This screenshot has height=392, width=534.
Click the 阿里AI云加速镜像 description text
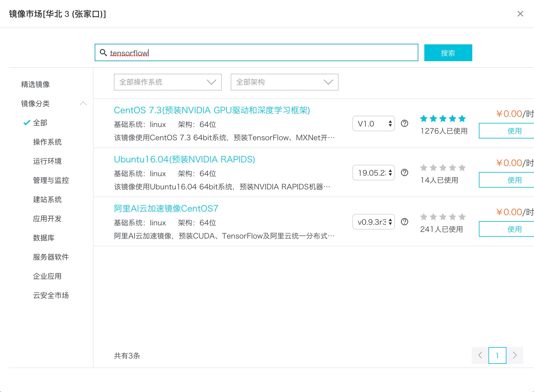pyautogui.click(x=224, y=236)
